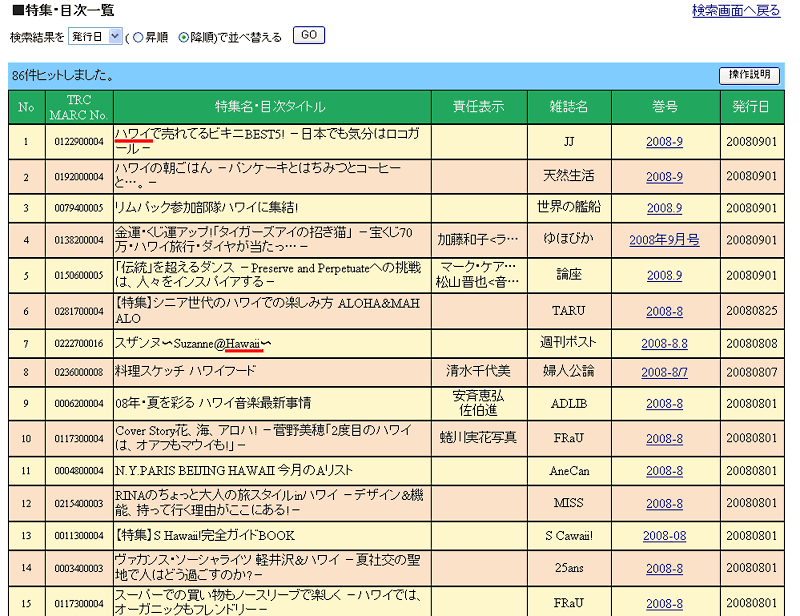800x616 pixels.
Task: Open the 2008-8 issue link for TARU
Action: (x=664, y=311)
